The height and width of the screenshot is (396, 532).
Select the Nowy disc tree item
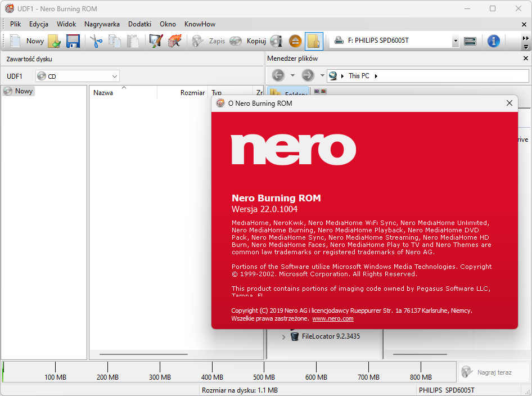click(19, 91)
